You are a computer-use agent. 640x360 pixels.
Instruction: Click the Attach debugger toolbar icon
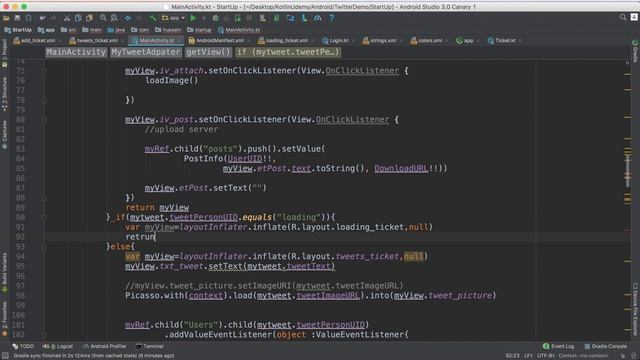[238, 18]
